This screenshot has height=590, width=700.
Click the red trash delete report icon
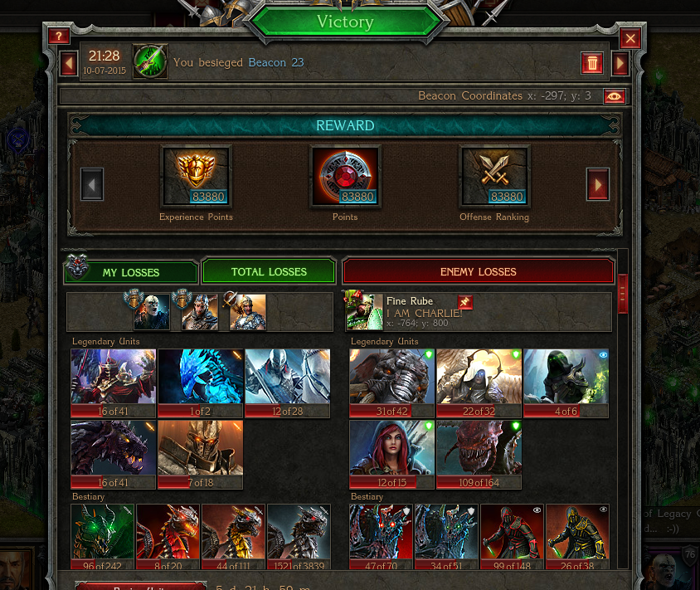[x=592, y=63]
